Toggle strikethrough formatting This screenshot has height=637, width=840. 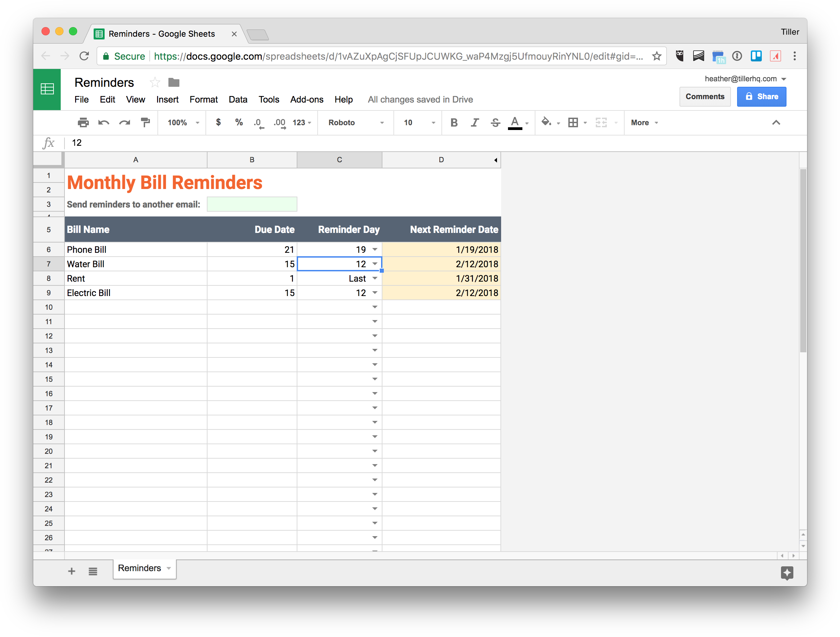495,123
